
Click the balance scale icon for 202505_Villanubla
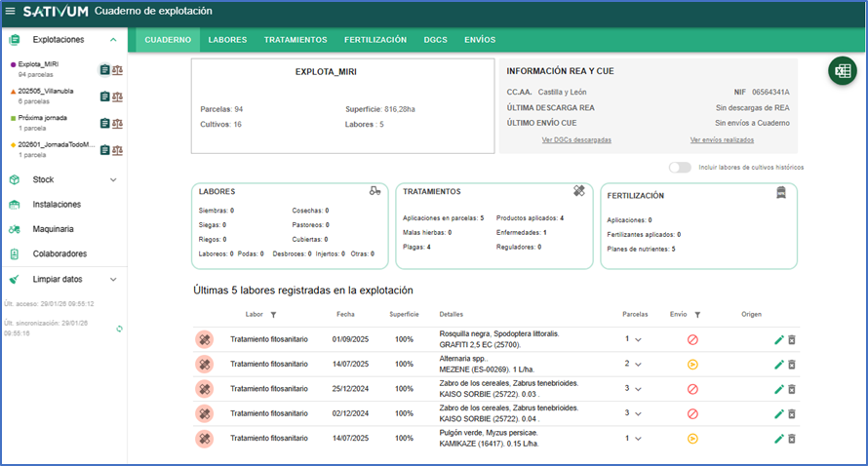coord(118,96)
